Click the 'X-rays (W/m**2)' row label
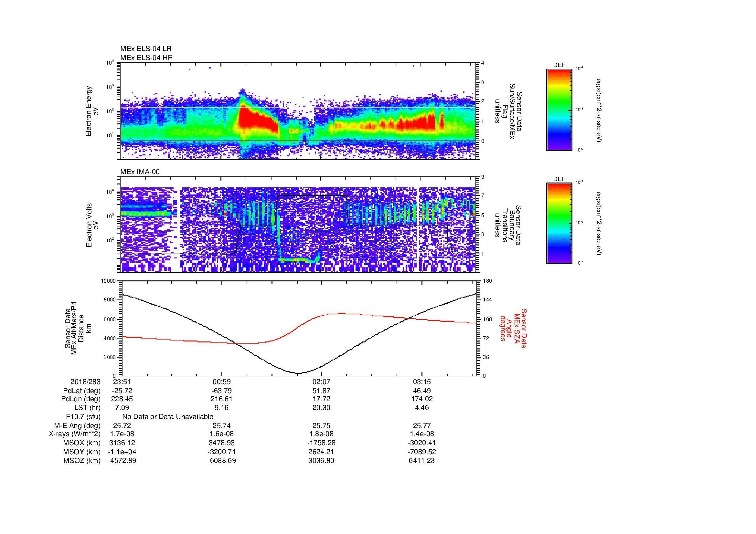756x534 pixels. click(75, 434)
